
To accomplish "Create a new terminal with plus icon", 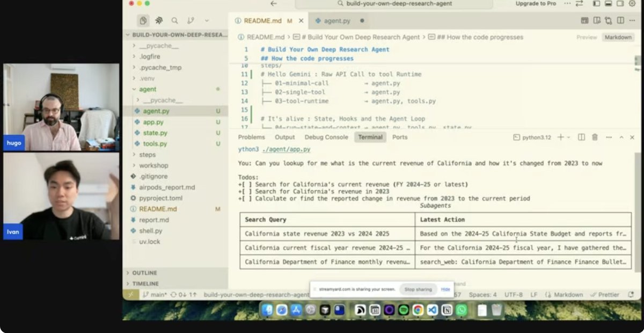I will (560, 137).
